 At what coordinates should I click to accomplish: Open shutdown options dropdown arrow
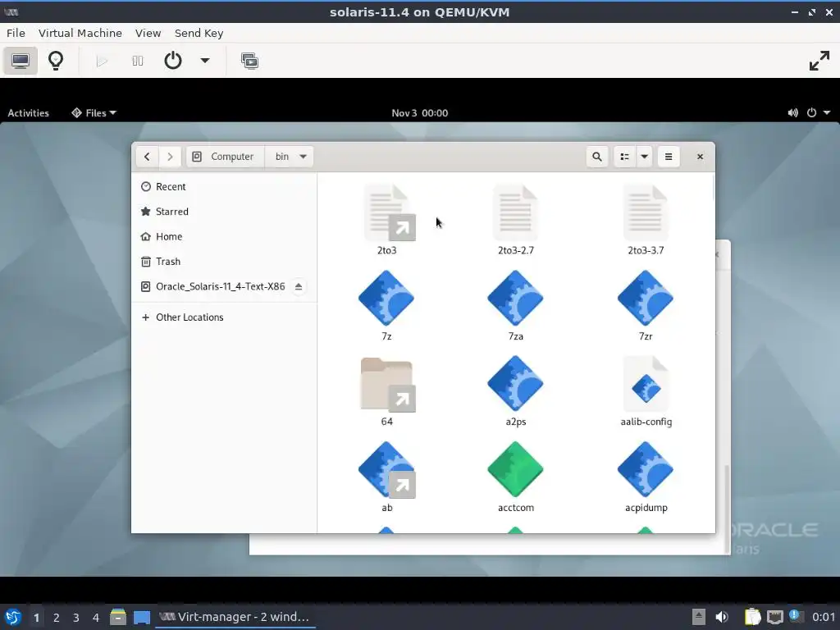tap(204, 61)
